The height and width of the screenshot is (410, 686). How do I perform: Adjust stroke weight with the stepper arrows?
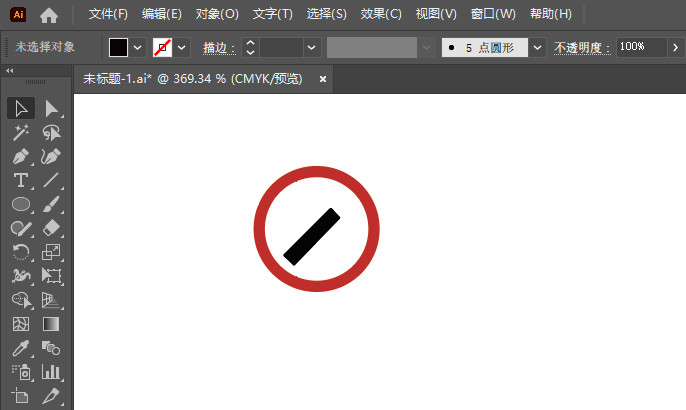(250, 47)
